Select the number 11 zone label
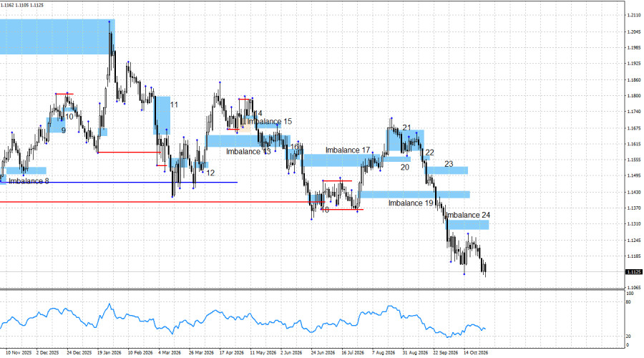Viewport: 644px width, 358px height. coord(174,105)
